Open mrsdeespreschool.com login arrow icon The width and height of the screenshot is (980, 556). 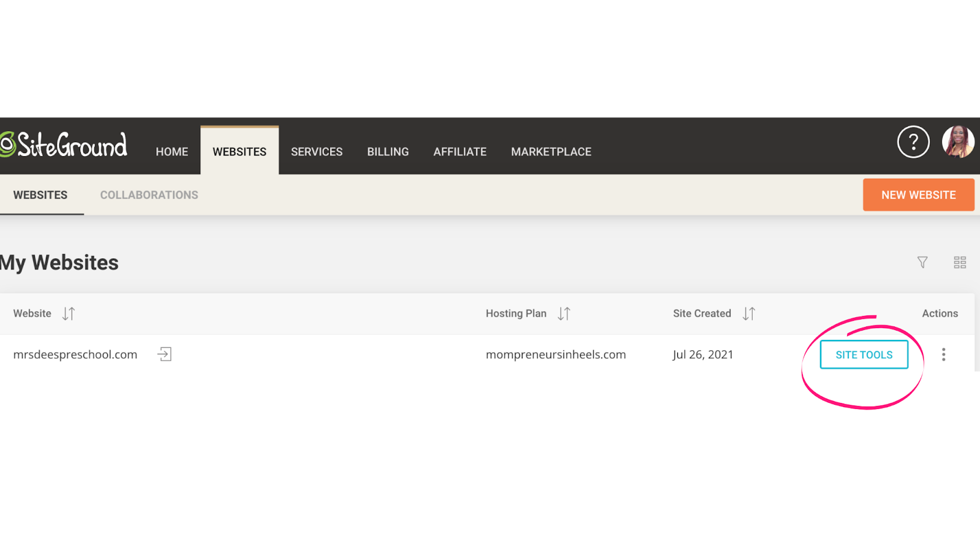coord(164,354)
